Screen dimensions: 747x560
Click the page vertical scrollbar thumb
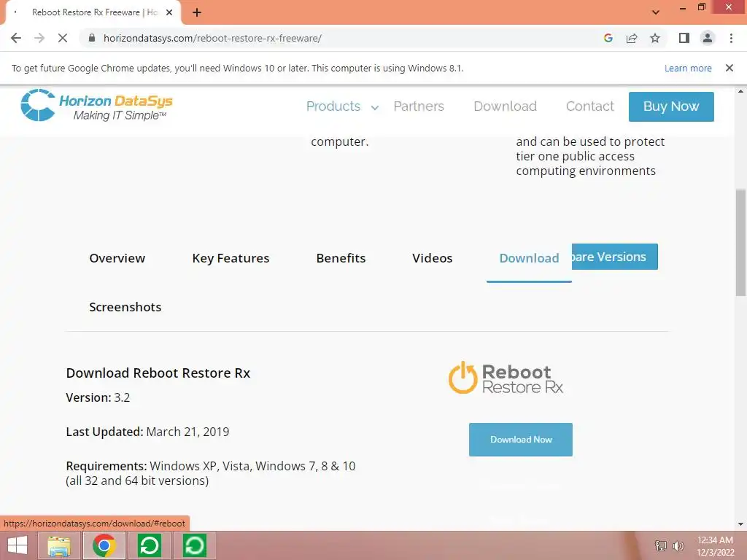pyautogui.click(x=740, y=242)
